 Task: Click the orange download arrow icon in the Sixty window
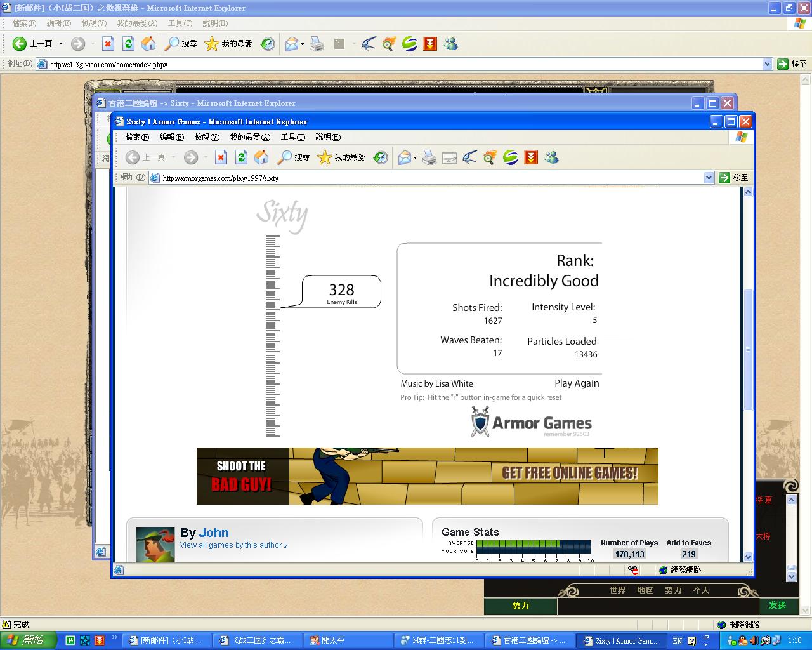532,157
